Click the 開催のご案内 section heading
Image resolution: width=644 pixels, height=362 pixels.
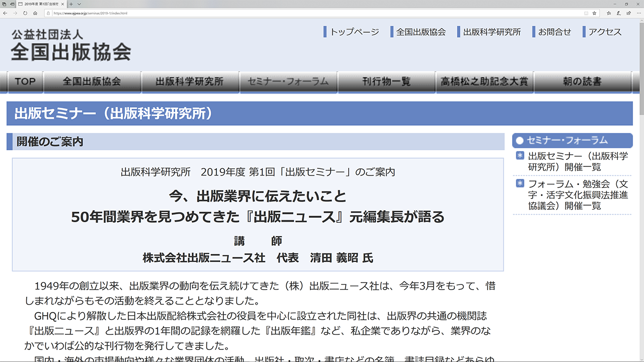[255, 142]
